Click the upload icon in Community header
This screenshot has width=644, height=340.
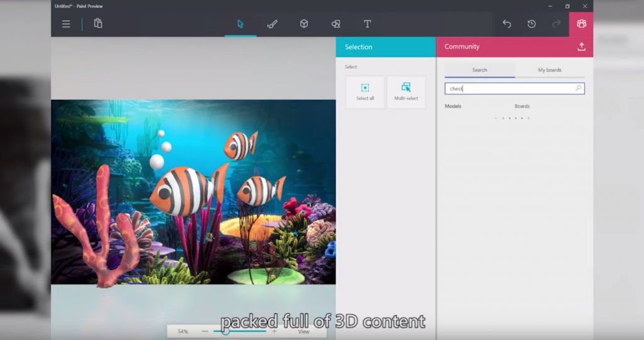pos(581,47)
